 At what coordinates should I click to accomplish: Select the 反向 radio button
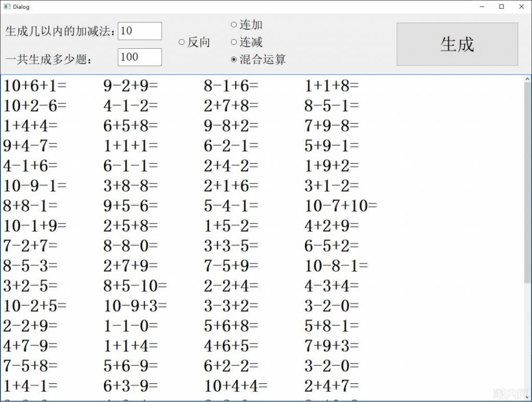click(x=194, y=42)
